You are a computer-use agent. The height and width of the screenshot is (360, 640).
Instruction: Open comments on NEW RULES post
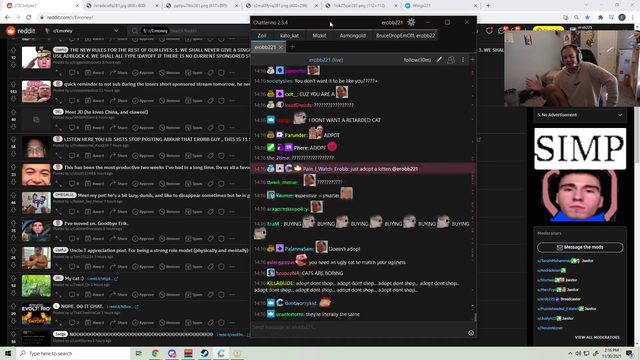click(x=74, y=73)
